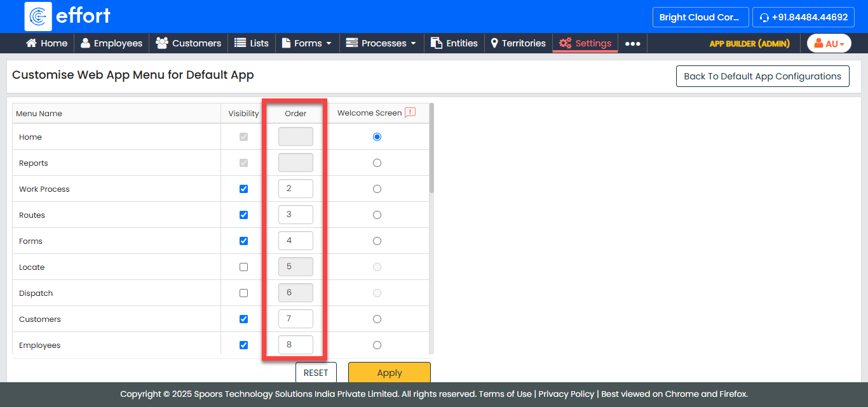868x407 pixels.
Task: Open Entities via the document icon
Action: tap(437, 43)
